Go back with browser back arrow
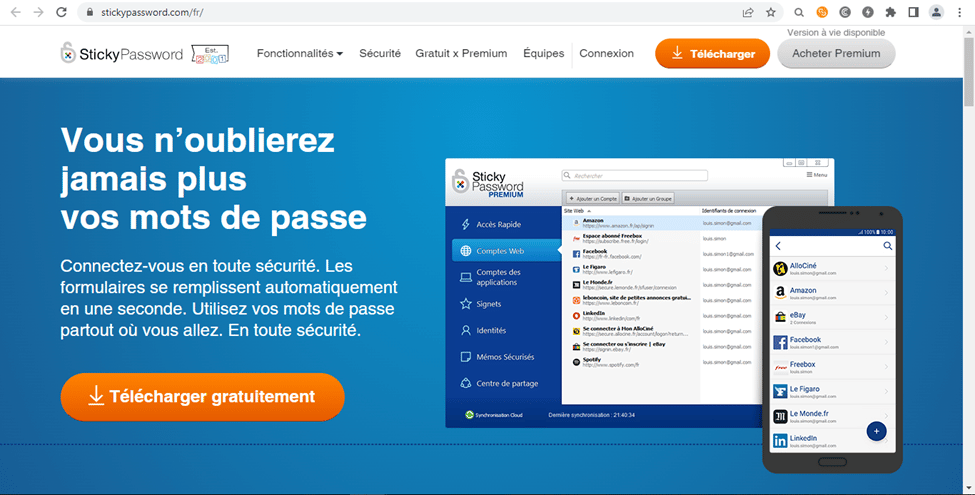The image size is (975, 495). point(16,12)
